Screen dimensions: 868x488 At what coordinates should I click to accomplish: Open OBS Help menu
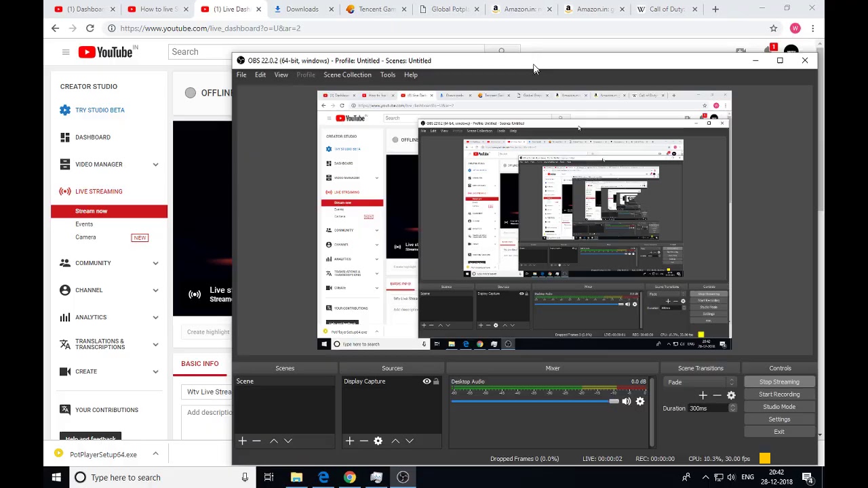tap(411, 75)
